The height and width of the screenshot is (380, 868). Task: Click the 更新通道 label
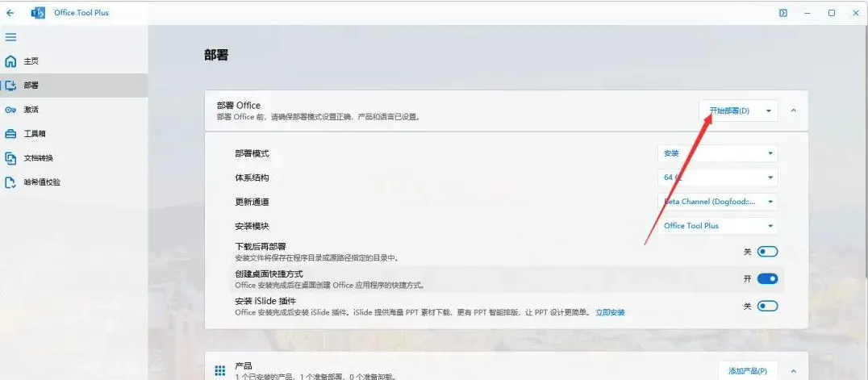[x=252, y=203]
